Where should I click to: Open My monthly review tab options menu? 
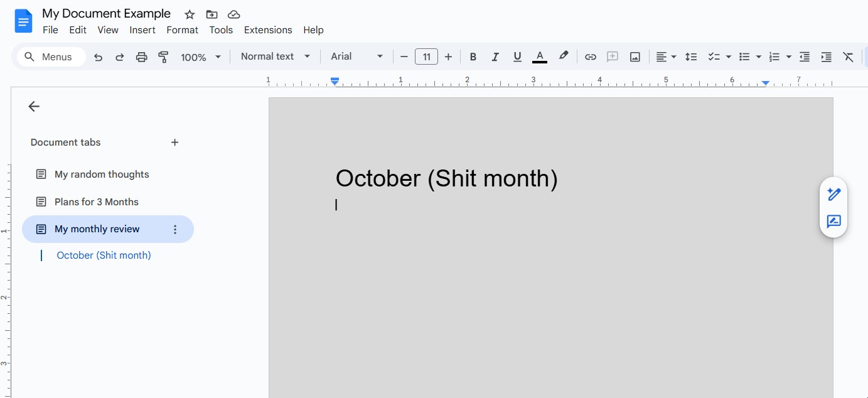[x=175, y=230]
